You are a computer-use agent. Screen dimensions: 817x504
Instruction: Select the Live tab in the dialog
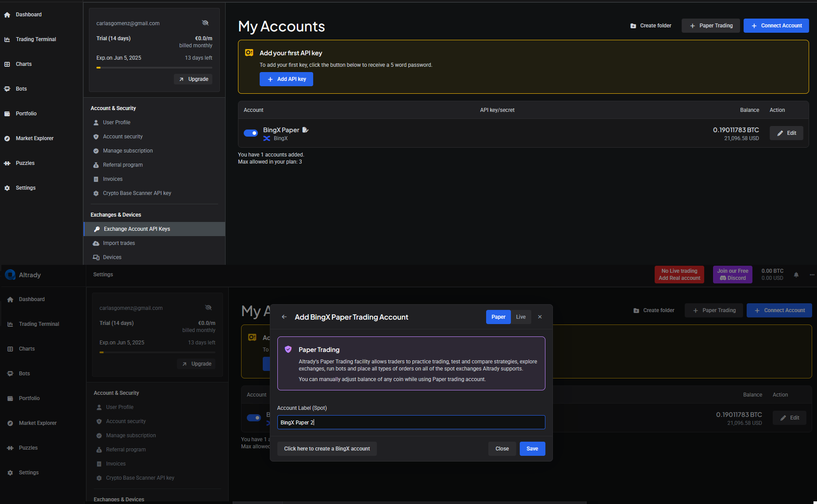pyautogui.click(x=521, y=317)
